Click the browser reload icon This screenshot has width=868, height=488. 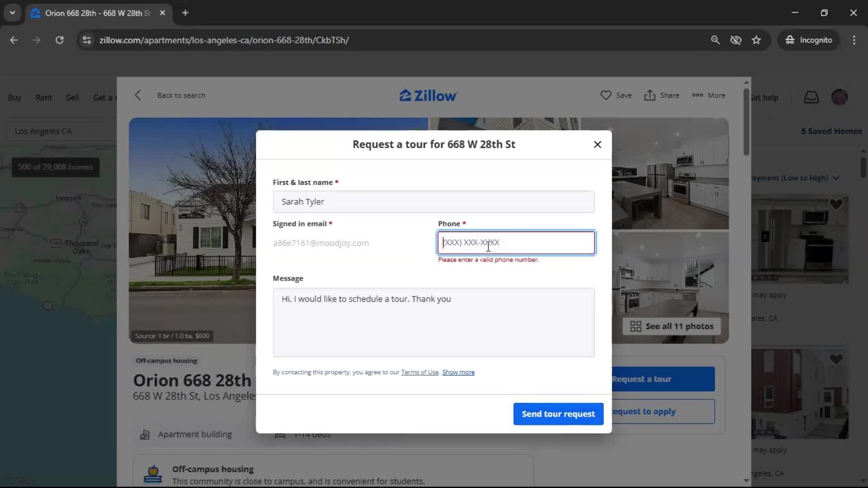59,40
